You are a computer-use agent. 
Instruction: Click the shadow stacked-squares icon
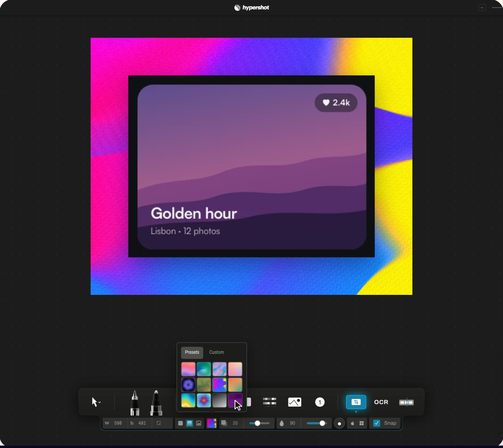coord(224,423)
